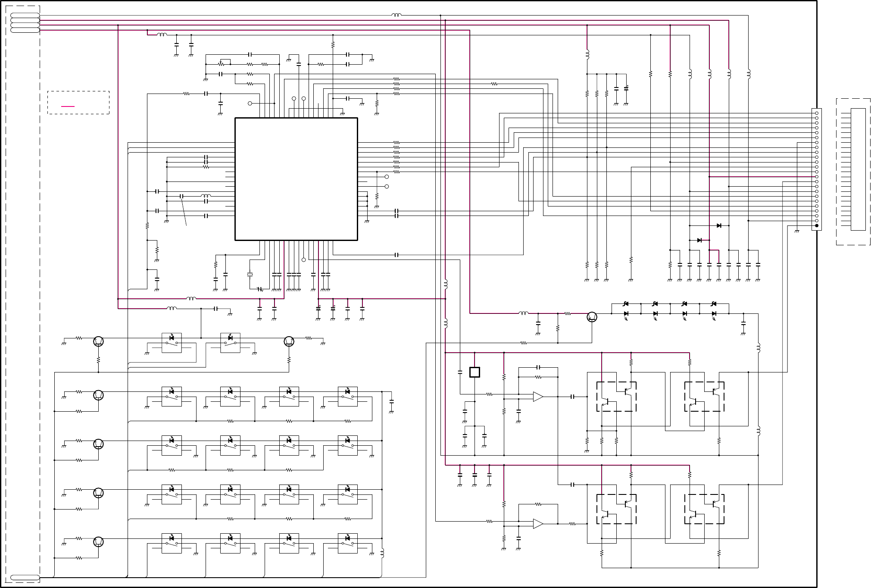The height and width of the screenshot is (588, 871).
Task: Select the lower op-amp triangle symbol
Action: (538, 524)
